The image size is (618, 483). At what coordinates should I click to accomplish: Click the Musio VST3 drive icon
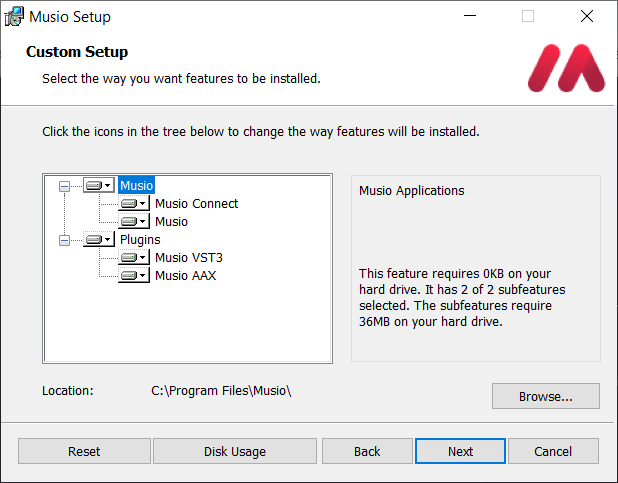coord(134,257)
